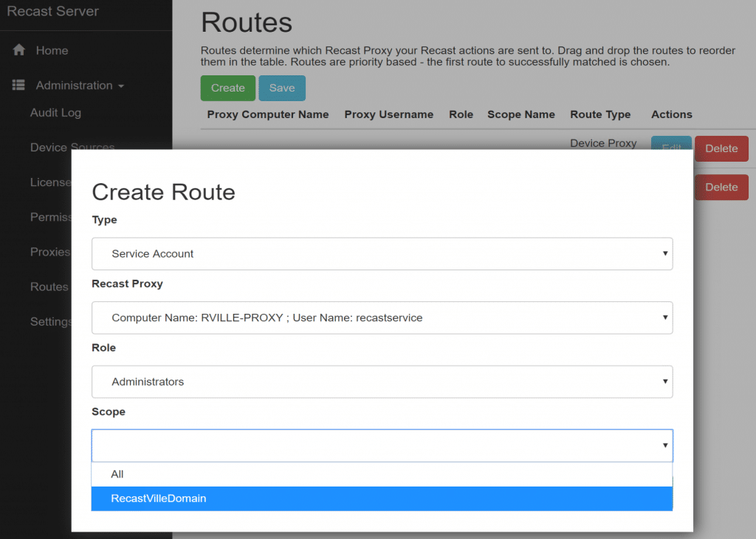This screenshot has width=756, height=539.
Task: Click the empty Scope dropdown box
Action: coord(382,445)
